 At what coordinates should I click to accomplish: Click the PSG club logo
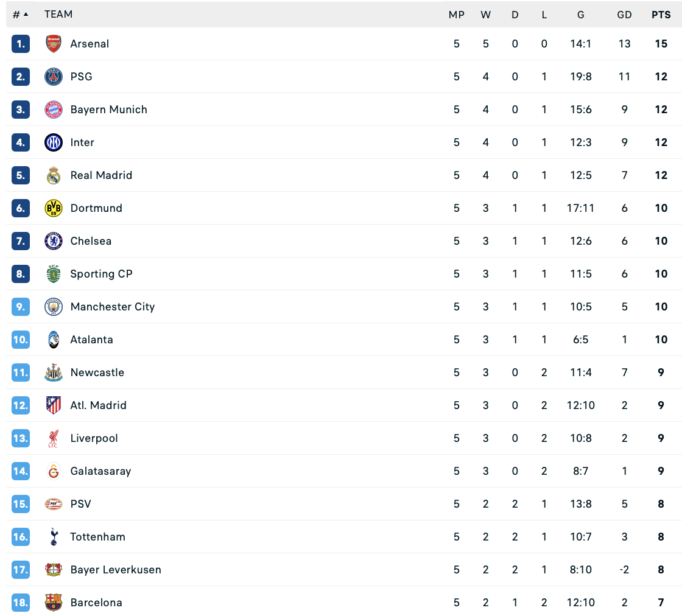54,77
